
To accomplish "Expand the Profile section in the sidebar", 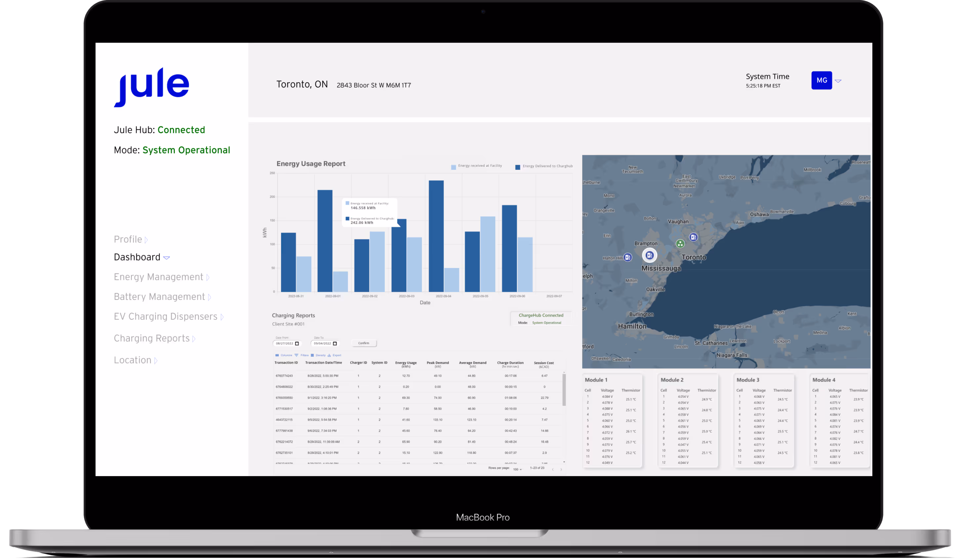I will (x=130, y=239).
